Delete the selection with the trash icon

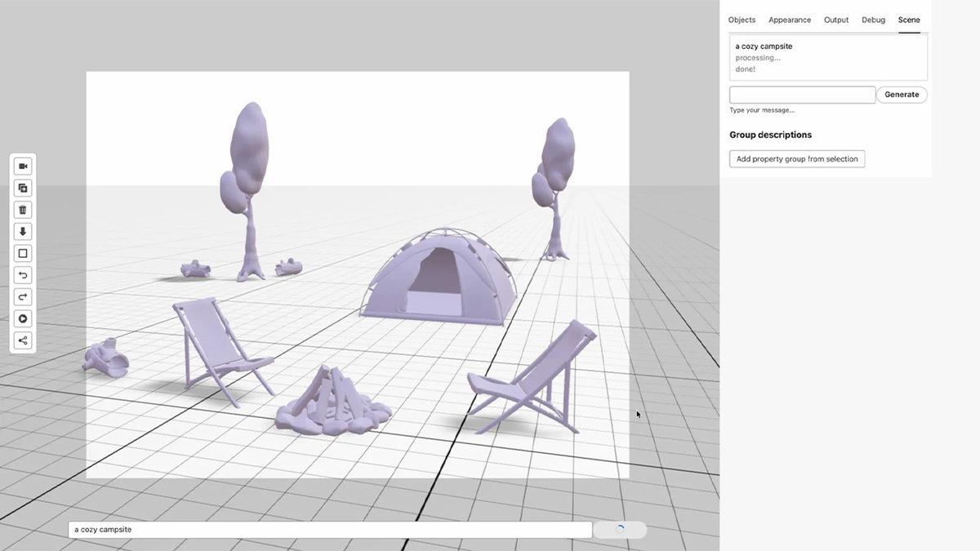(x=22, y=210)
